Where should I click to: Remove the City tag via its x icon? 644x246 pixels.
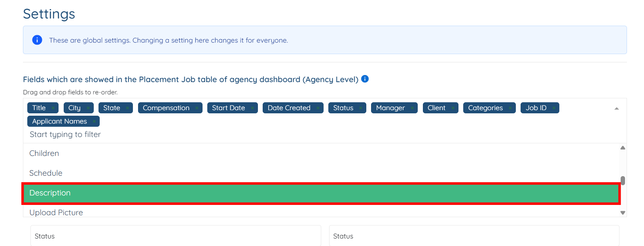[x=88, y=108]
